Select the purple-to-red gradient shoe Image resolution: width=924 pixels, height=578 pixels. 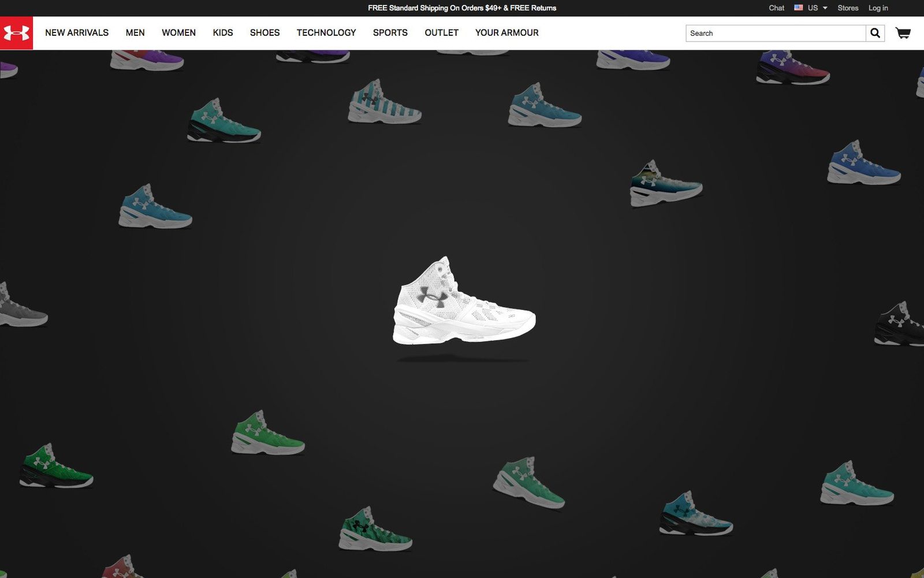pos(793,68)
